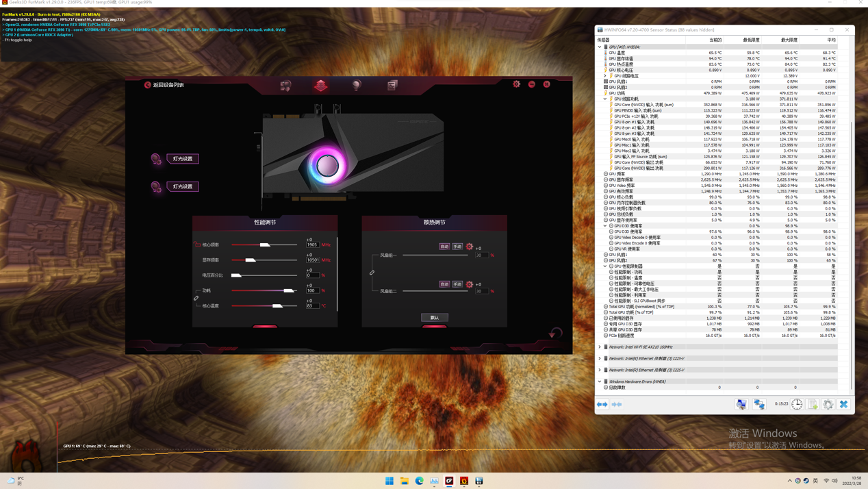The image size is (868, 489).
Task: Collapse the GPU [#0] NVIDIA sensor tree
Action: point(600,47)
